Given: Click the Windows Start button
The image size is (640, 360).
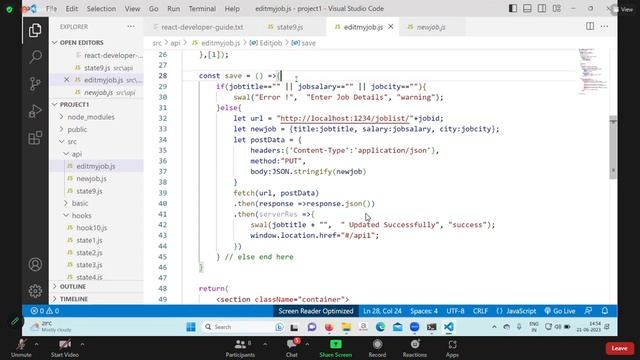Looking at the screenshot, I should pos(191,327).
